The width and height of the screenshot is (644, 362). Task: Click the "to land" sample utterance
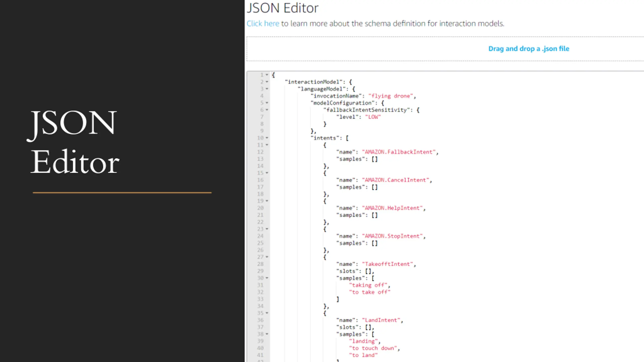click(364, 355)
